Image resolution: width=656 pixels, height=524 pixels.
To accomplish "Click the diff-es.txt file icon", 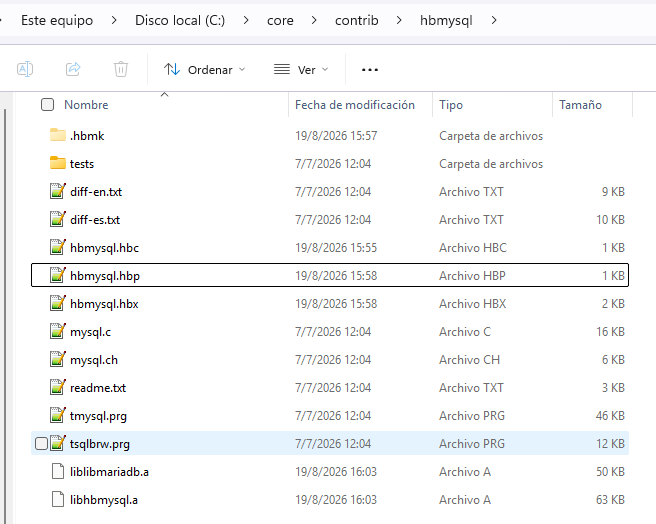I will coord(58,219).
